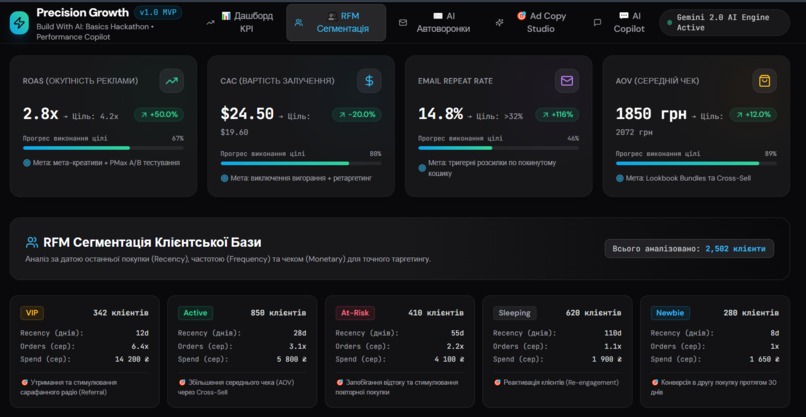806x417 pixels.
Task: Click the 620 клієнтів Sleeping count
Action: coord(594,313)
